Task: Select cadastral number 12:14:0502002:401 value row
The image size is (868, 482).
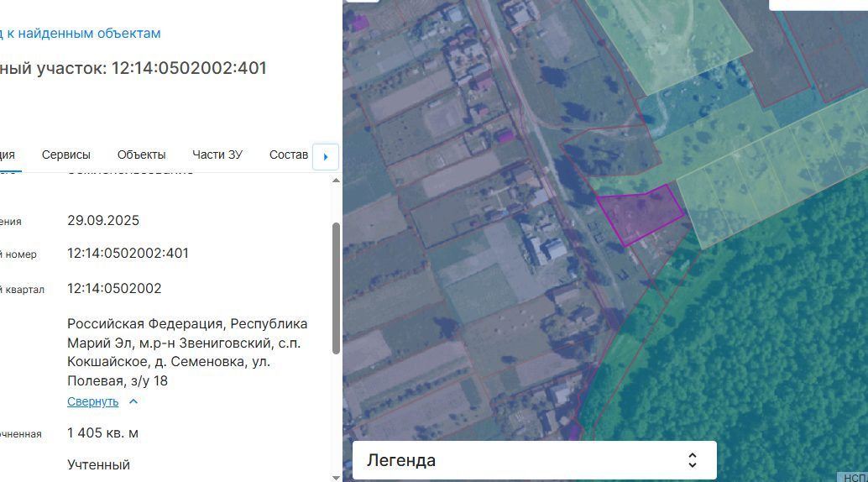Action: (x=128, y=254)
